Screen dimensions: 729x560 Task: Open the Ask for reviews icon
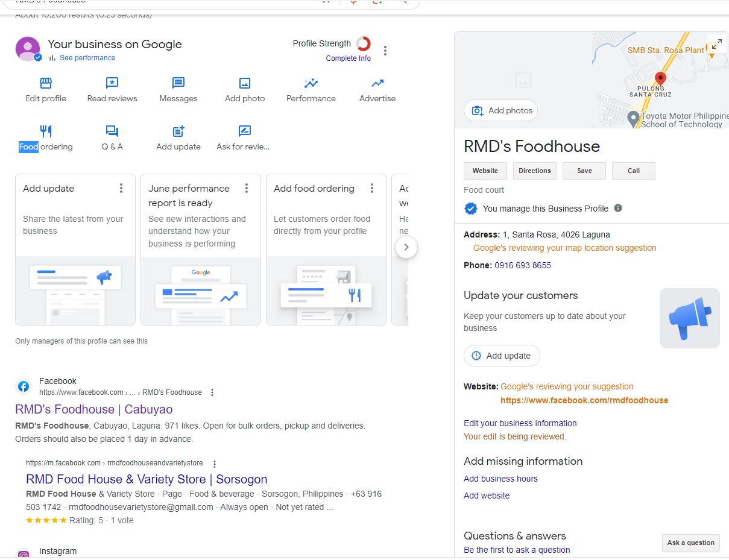point(244,131)
